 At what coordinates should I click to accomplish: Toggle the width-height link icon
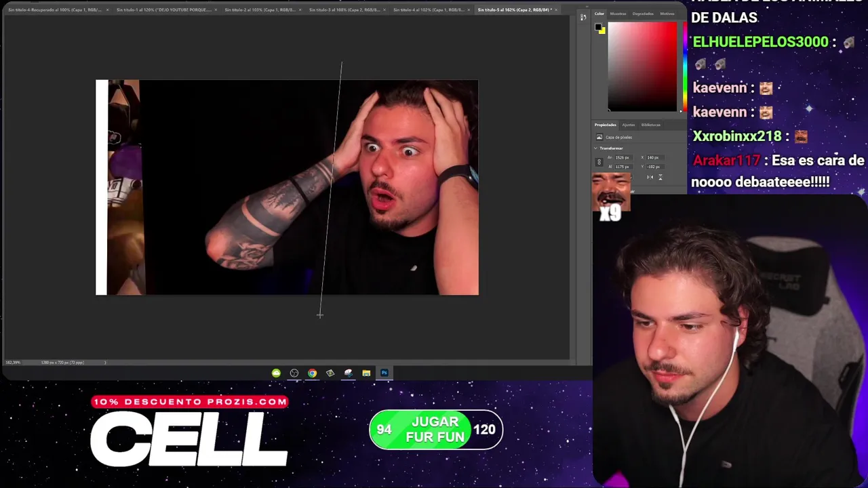[x=599, y=162]
